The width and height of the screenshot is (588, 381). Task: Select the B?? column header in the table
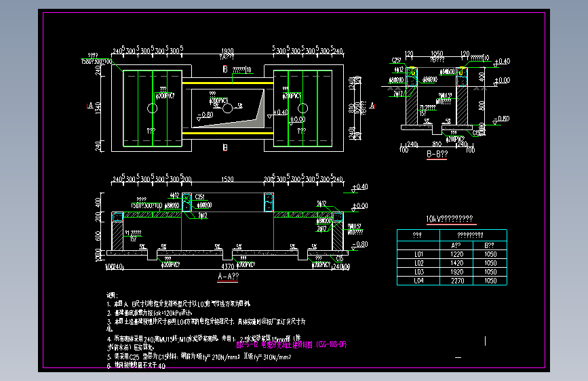pos(490,245)
